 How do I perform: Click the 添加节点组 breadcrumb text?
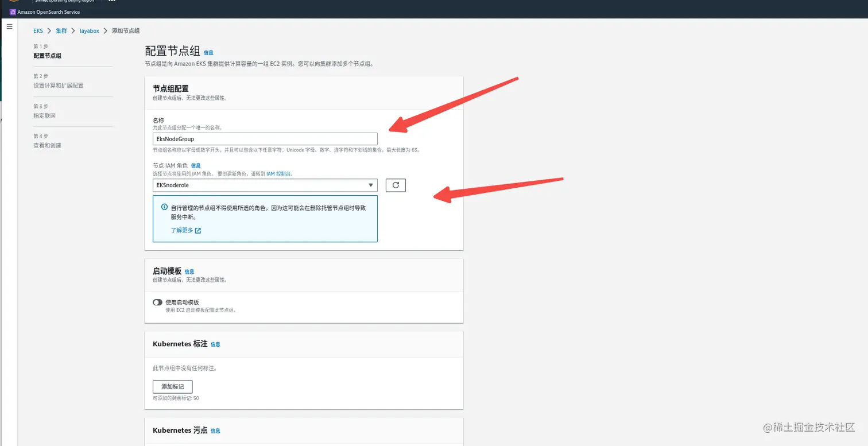(x=126, y=30)
